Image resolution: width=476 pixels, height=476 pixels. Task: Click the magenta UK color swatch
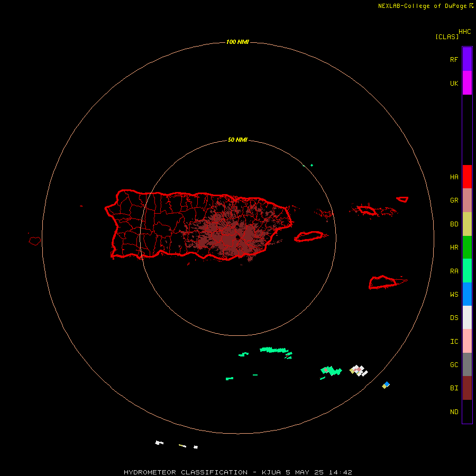(x=467, y=83)
